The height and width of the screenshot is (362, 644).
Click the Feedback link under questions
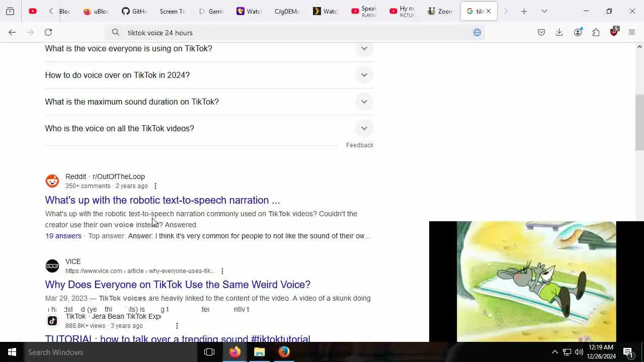point(359,145)
